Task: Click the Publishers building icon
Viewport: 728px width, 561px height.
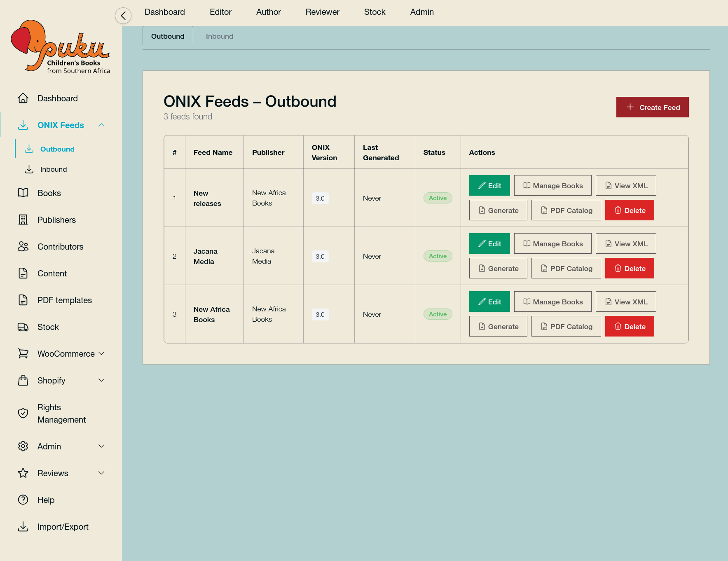Action: [x=23, y=220]
